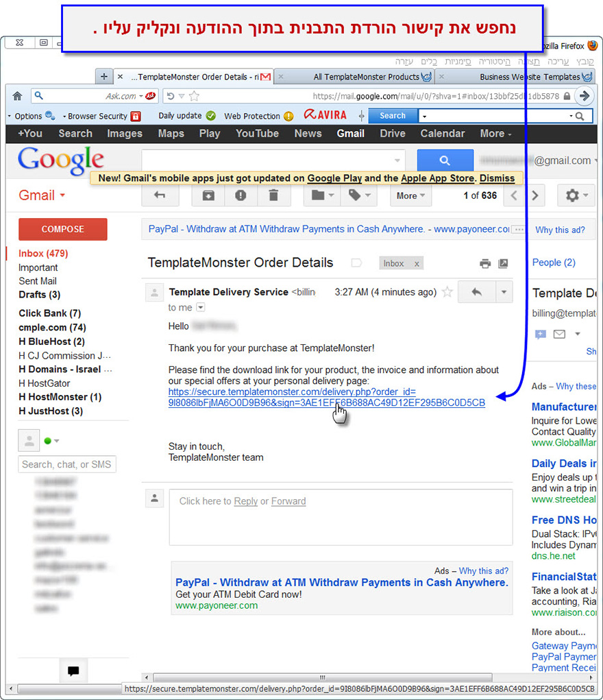
Task: Remove the Inbox label with its x
Action: [x=417, y=264]
